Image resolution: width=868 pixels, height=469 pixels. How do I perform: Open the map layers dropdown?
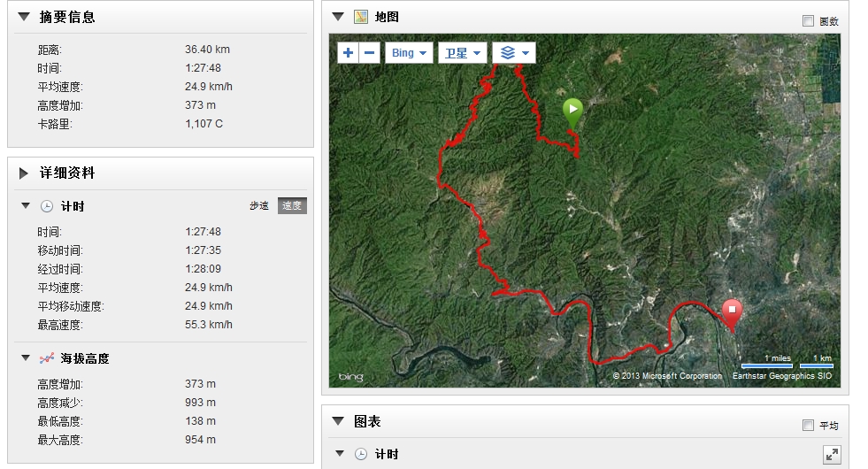pyautogui.click(x=513, y=53)
